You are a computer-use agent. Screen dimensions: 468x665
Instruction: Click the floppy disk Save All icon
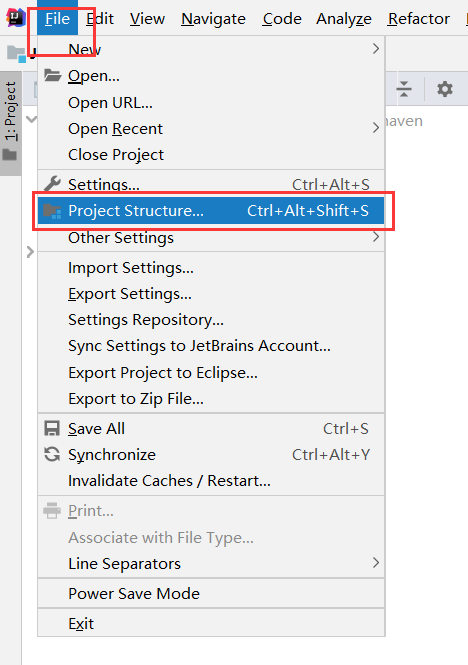pyautogui.click(x=52, y=428)
